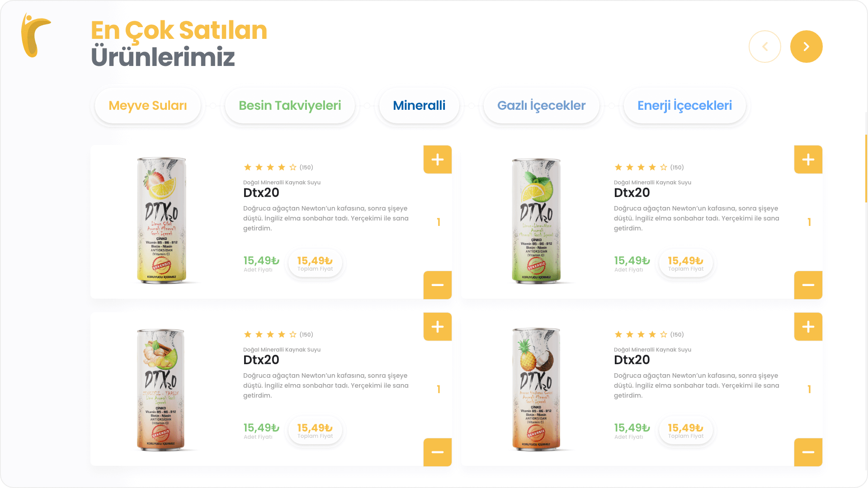The width and height of the screenshot is (868, 488).
Task: Click the star rating of ginger Dtx20
Action: [x=270, y=334]
